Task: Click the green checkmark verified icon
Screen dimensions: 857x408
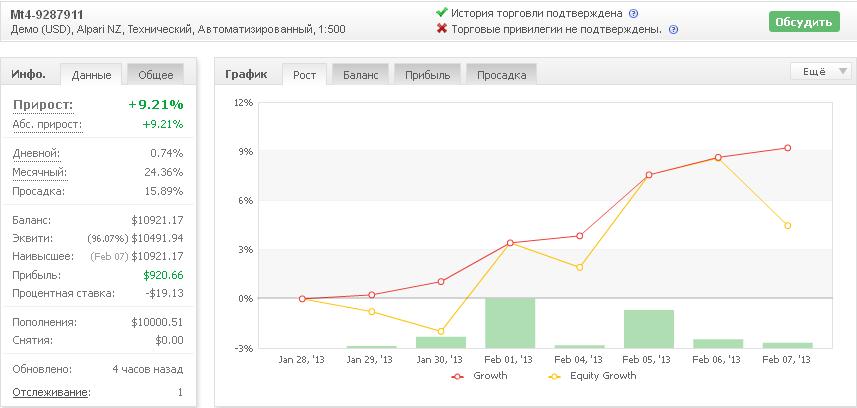Action: [x=442, y=13]
